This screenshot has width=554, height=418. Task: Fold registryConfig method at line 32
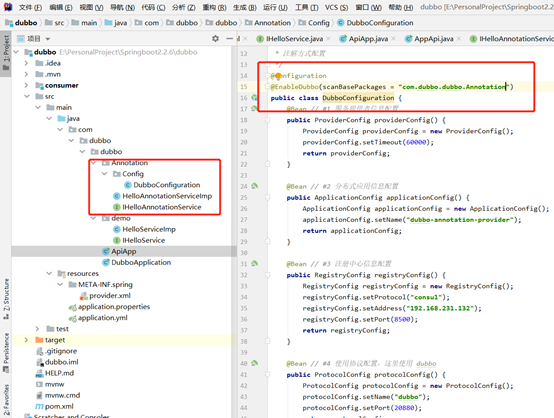[267, 275]
